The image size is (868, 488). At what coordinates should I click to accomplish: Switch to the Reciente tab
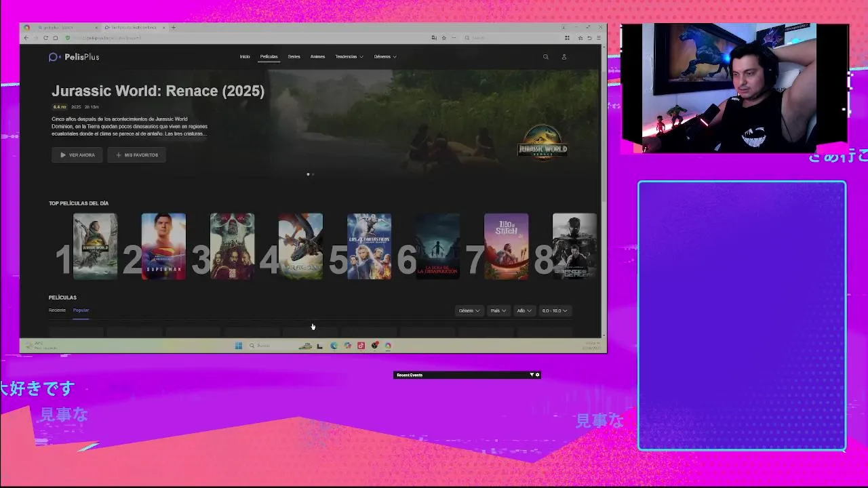[x=57, y=310]
